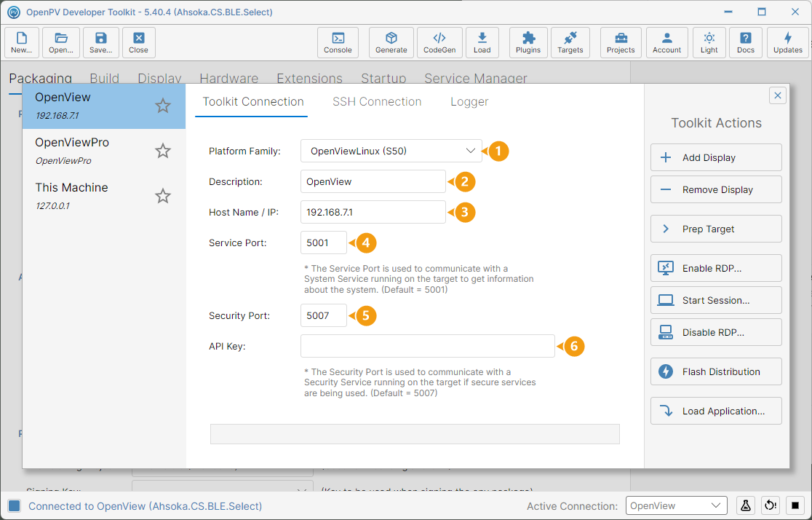Click the Prep Target button
Screen dimensions: 812x520
tap(716, 229)
